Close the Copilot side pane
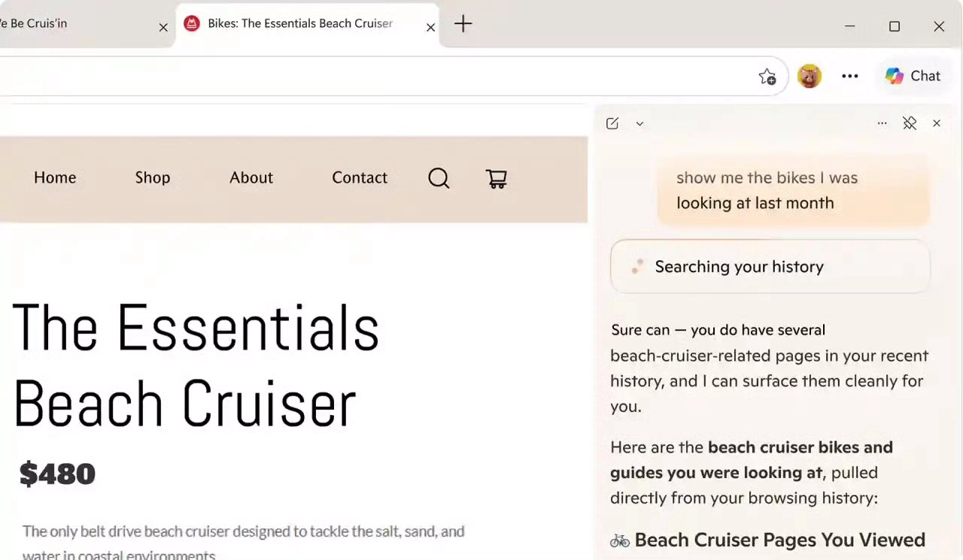The height and width of the screenshot is (560, 963). 937,123
